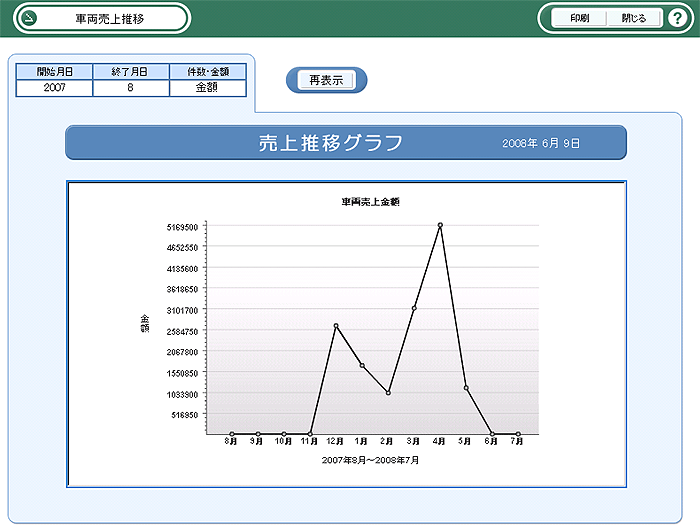Click the 2008年 6月 9日 date text
The height and width of the screenshot is (531, 700).
(x=541, y=144)
